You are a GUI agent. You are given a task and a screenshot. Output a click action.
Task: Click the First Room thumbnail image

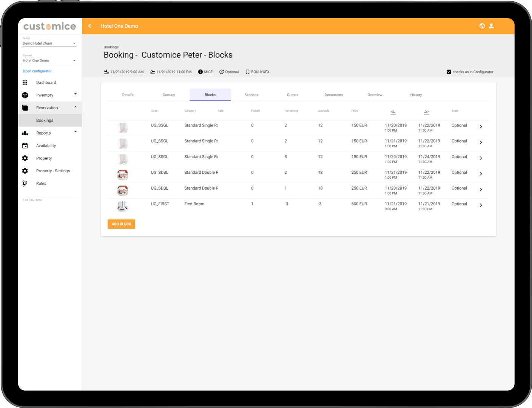pos(123,206)
